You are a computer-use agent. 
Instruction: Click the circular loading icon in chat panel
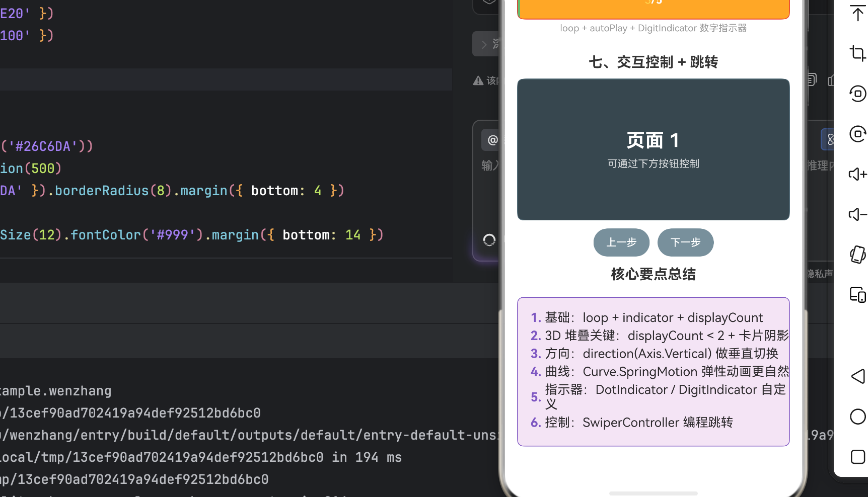tap(489, 240)
